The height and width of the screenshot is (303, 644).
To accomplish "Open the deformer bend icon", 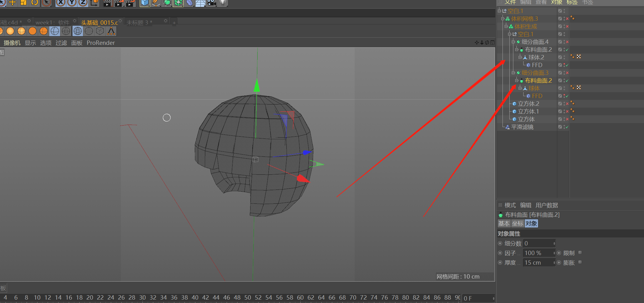I will [189, 3].
